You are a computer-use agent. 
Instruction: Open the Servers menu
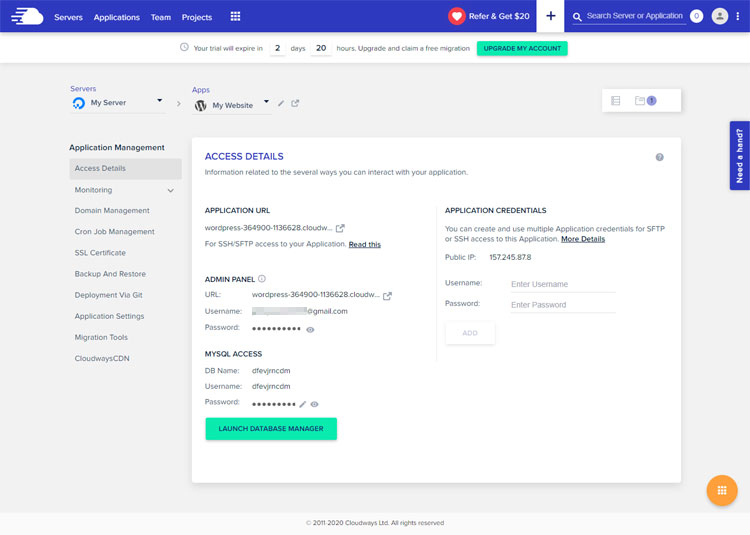click(68, 17)
